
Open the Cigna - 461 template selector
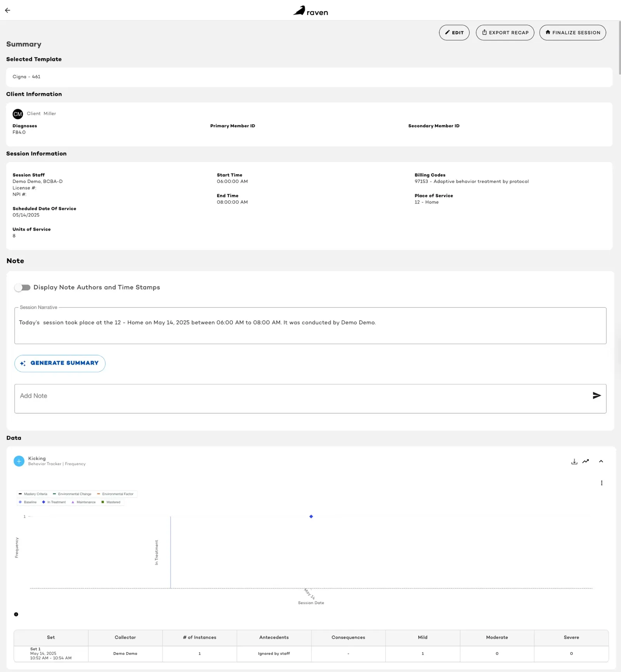click(x=309, y=77)
